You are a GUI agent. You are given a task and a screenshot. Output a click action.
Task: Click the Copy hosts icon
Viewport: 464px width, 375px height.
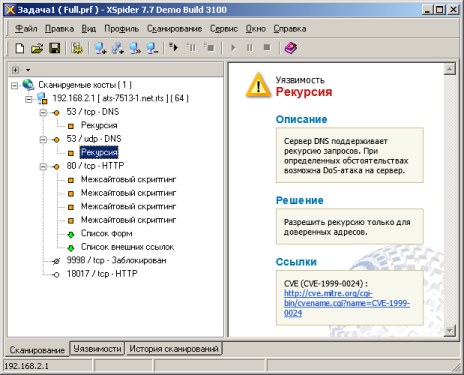pyautogui.click(x=135, y=48)
